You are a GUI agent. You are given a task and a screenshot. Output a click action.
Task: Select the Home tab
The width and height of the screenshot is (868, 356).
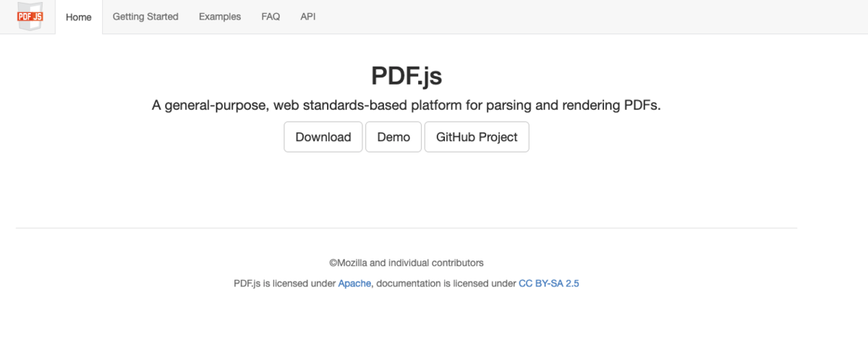click(79, 17)
